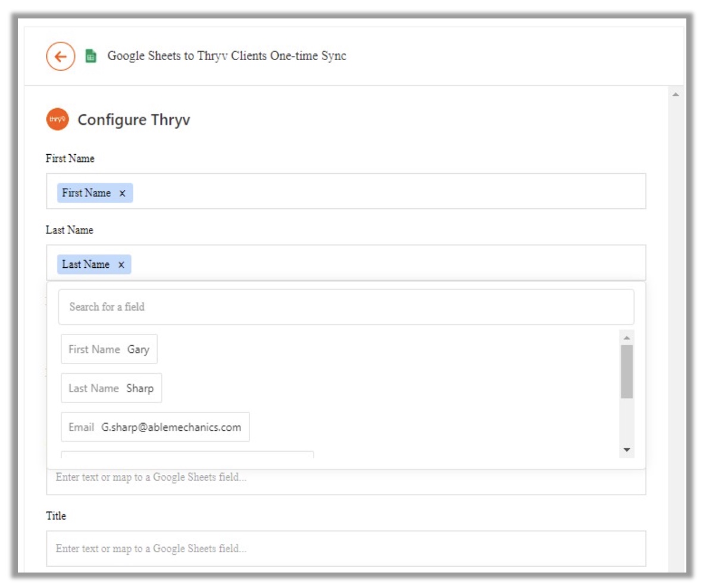Image resolution: width=706 pixels, height=588 pixels.
Task: Click the orange Thryv logo icon
Action: pyautogui.click(x=57, y=119)
